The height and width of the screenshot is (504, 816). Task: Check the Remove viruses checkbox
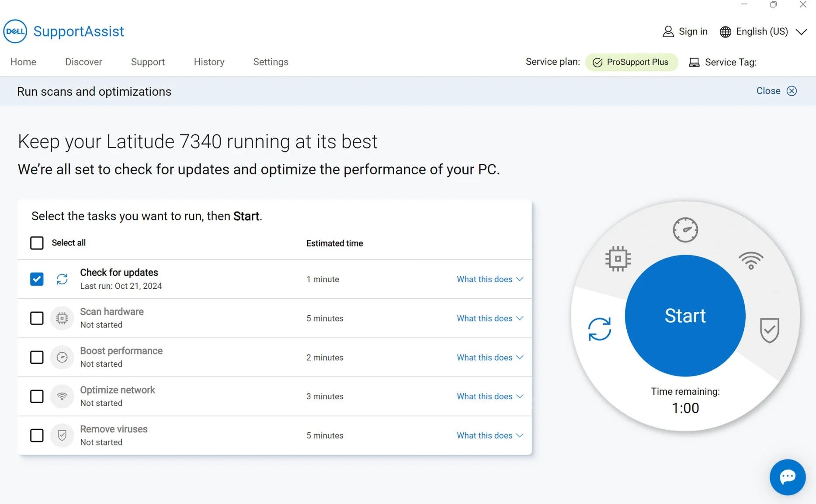pos(37,435)
